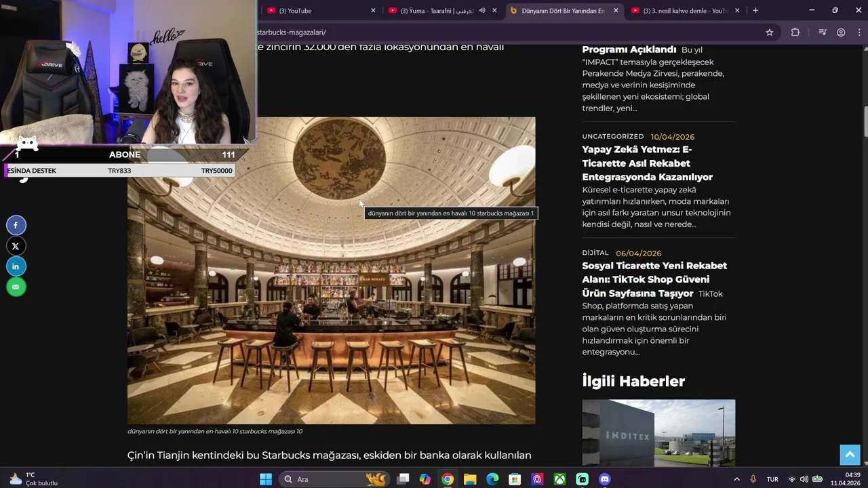Viewport: 868px width, 488px height.
Task: Close the 3. nesil kahve demle YouTube tab
Action: pyautogui.click(x=737, y=10)
